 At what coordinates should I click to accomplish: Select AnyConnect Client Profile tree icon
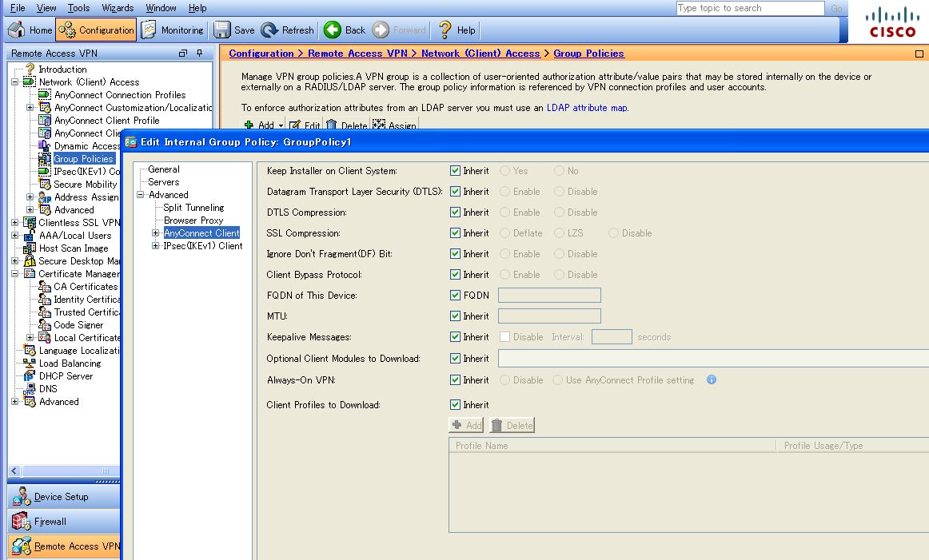click(45, 120)
